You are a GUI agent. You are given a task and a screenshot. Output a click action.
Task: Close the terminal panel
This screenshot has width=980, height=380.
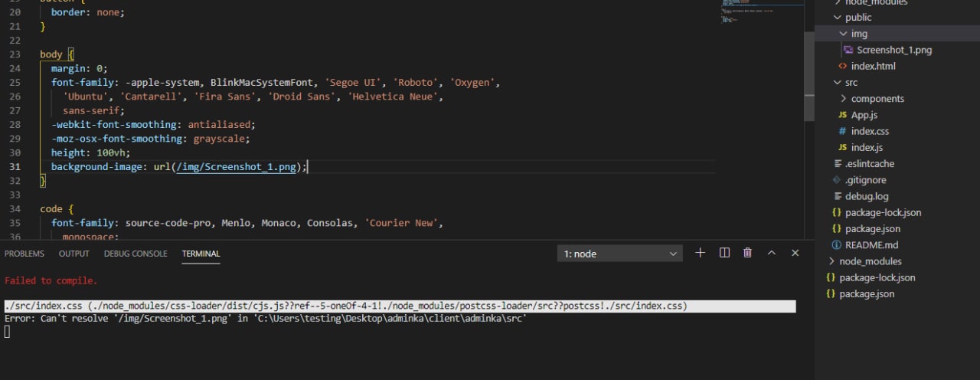(795, 253)
